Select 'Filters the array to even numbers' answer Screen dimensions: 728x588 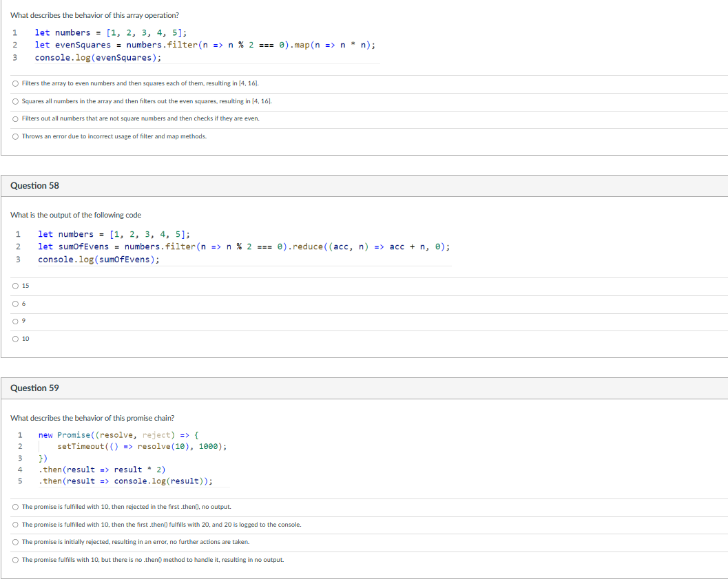click(x=15, y=83)
